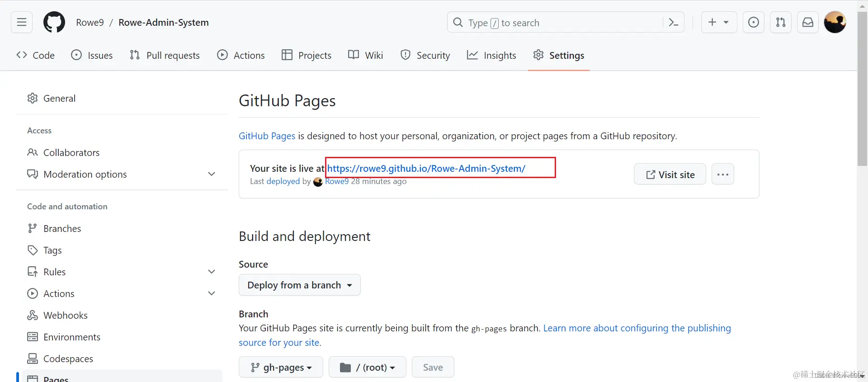
Task: Open Webhooks settings
Action: (122, 315)
